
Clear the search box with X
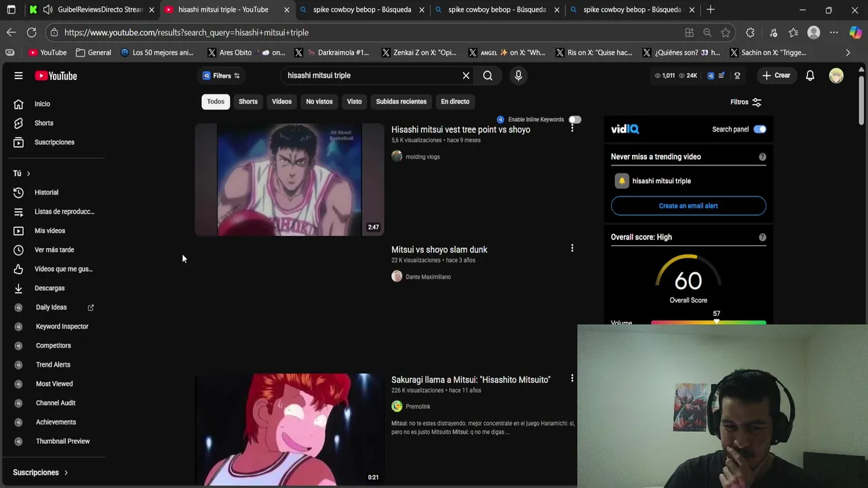pos(466,76)
